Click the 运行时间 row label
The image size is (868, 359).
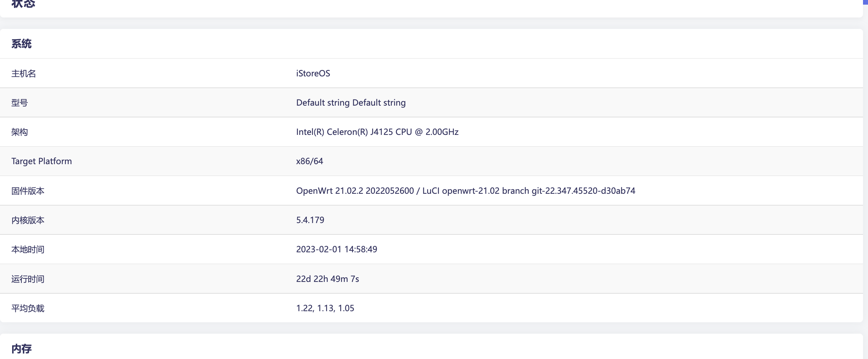[28, 279]
